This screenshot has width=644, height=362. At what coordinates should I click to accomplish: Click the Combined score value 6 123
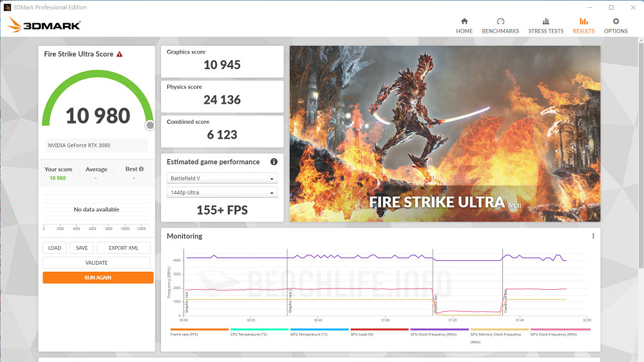[x=222, y=135]
